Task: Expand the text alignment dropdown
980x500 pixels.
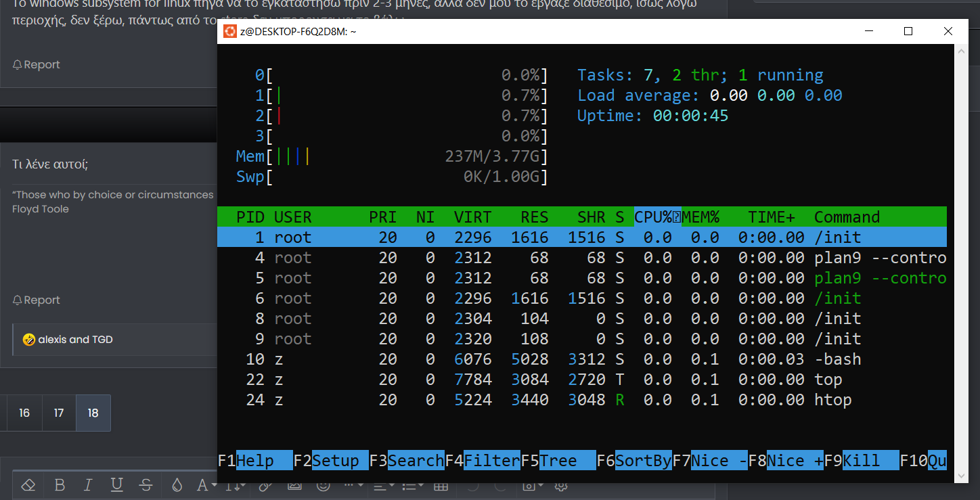Action: pyautogui.click(x=382, y=485)
